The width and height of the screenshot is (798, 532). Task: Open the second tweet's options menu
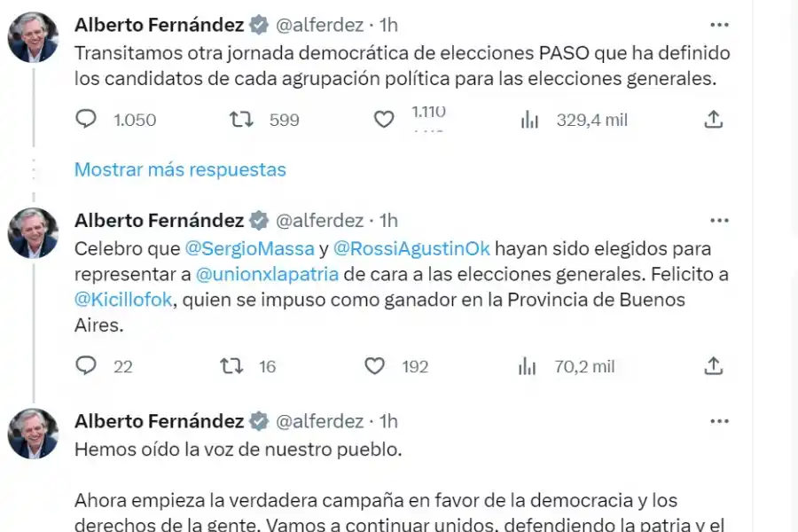(720, 220)
